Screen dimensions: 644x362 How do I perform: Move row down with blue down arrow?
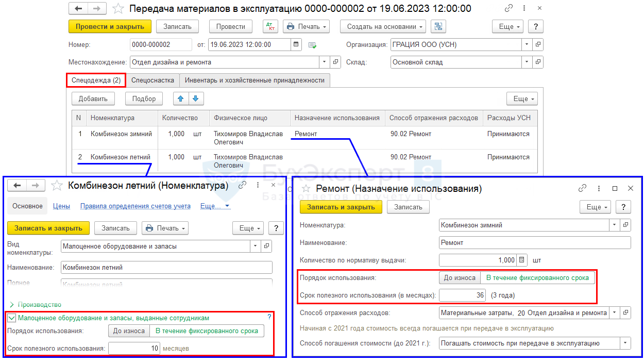point(196,98)
